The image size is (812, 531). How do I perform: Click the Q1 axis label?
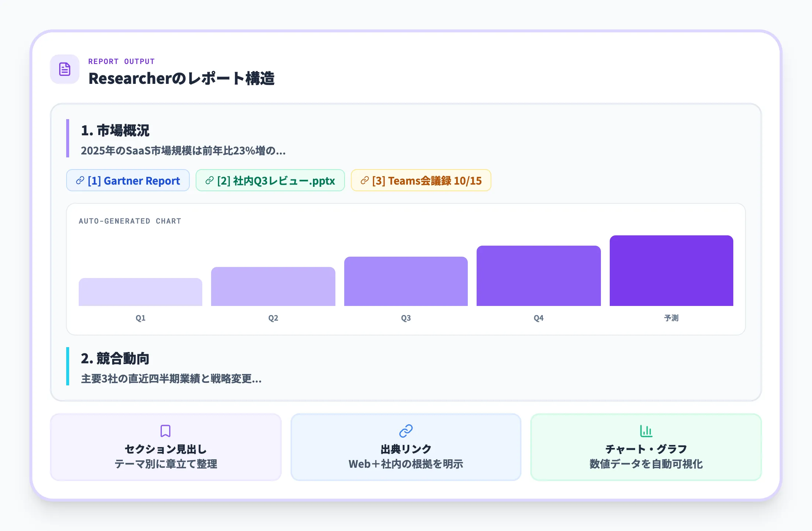[x=140, y=318]
